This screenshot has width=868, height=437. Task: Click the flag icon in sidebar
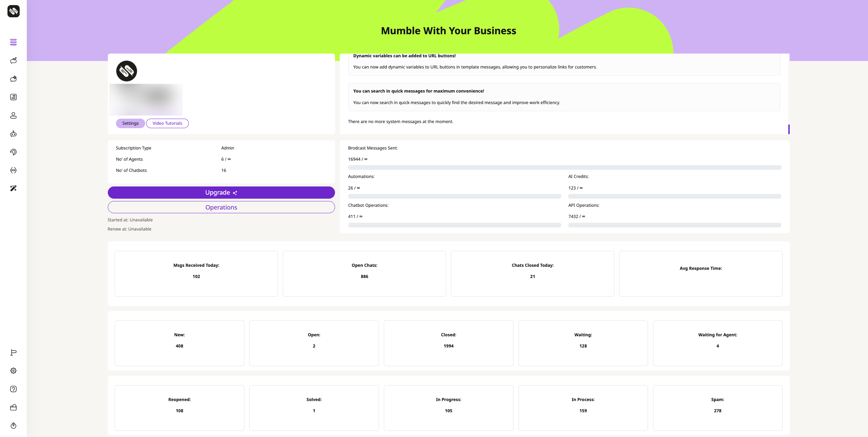[x=13, y=353]
